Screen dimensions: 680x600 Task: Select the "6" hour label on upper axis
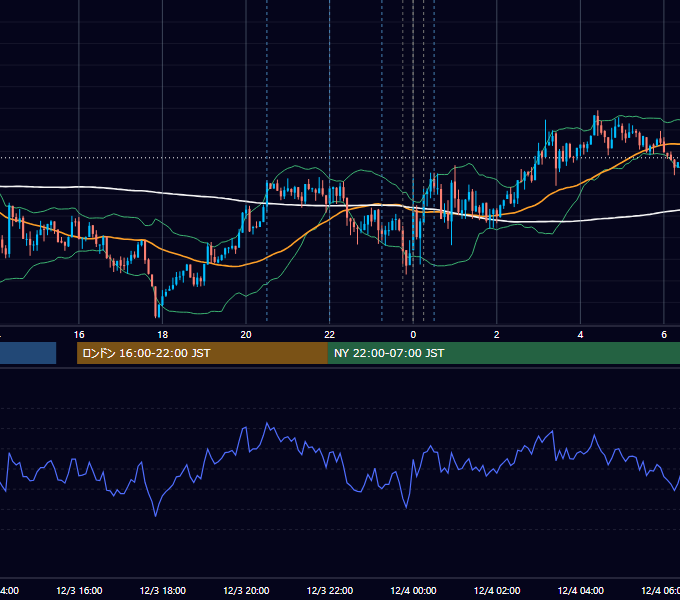tap(664, 335)
